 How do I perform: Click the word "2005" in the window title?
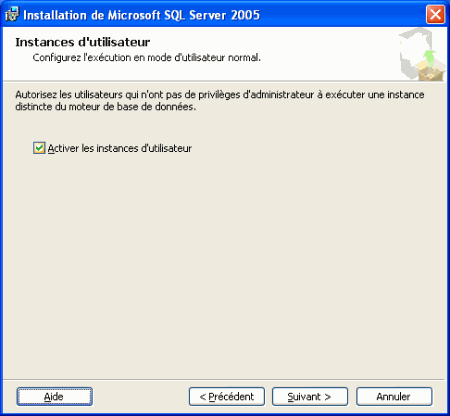click(245, 15)
